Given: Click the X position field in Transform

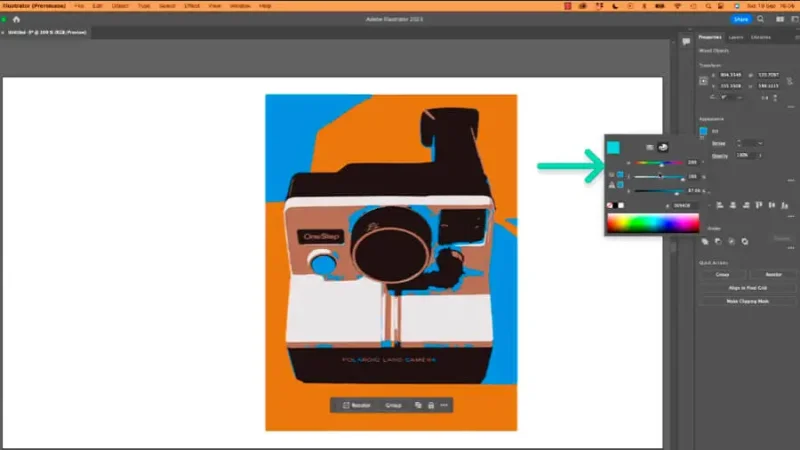Looking at the screenshot, I should (x=731, y=75).
